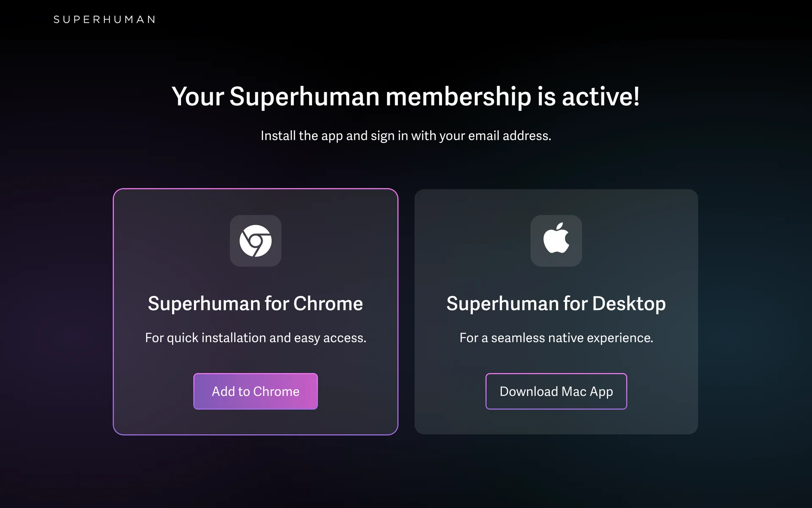This screenshot has height=508, width=812.
Task: Click the "Superhuman for Desktop" title
Action: [556, 304]
